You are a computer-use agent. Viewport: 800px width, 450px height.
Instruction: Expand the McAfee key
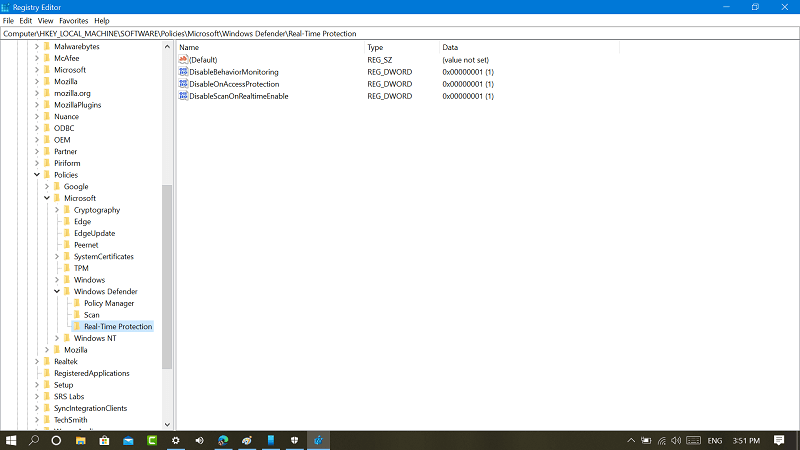click(x=37, y=58)
